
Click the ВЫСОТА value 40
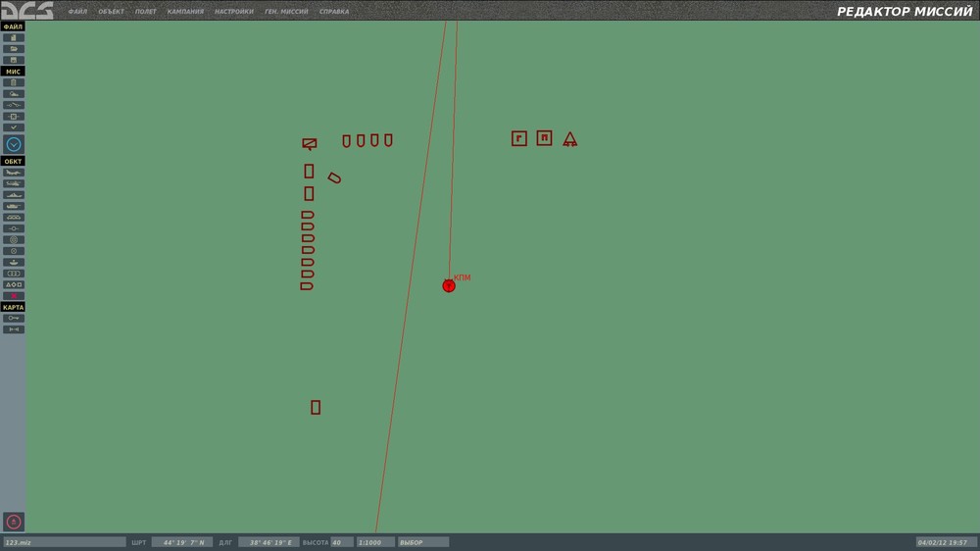[342, 542]
